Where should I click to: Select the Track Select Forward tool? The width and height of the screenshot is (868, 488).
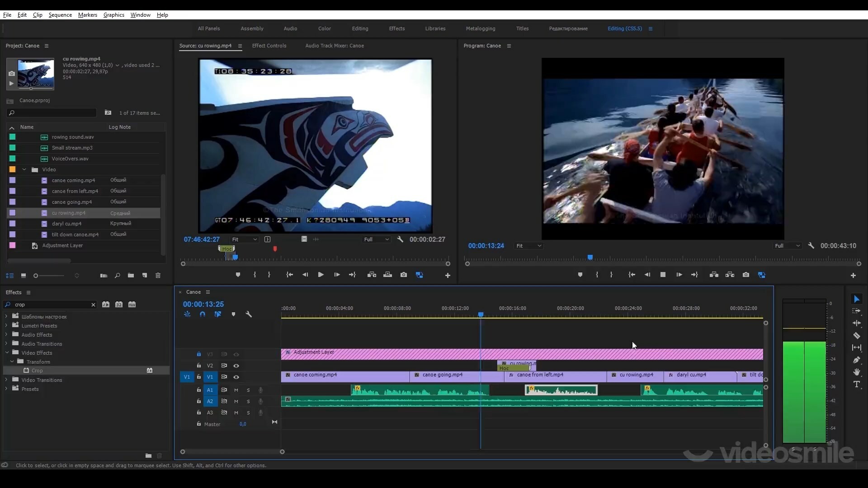click(x=856, y=311)
